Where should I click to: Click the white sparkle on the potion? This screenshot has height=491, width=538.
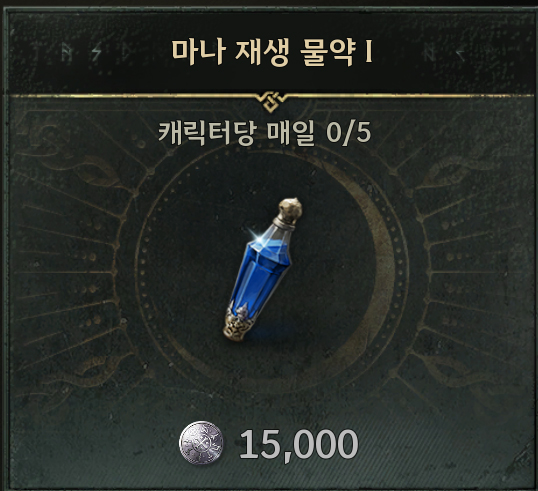click(x=255, y=234)
